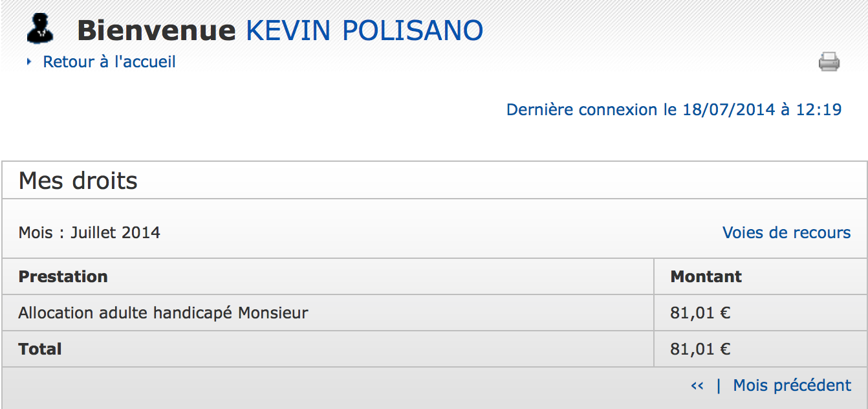Viewport: 868px width, 409px height.
Task: Click the user avatar silhouette icon
Action: (40, 28)
